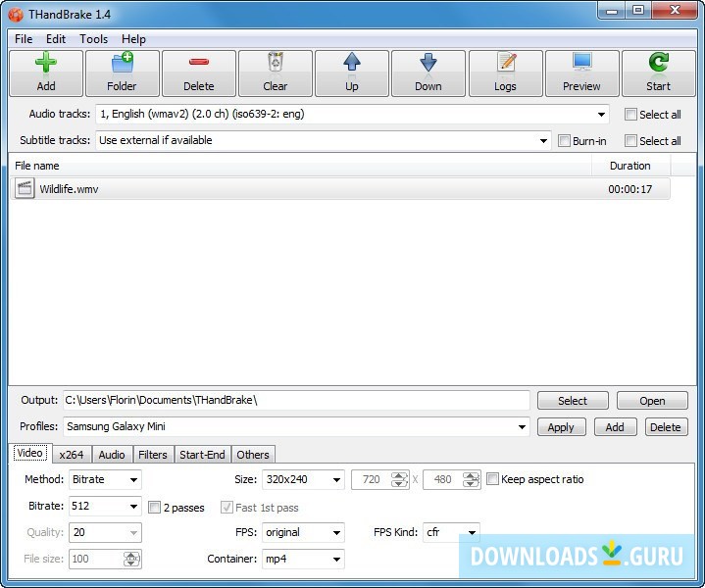Click the Select output folder button

coord(573,401)
